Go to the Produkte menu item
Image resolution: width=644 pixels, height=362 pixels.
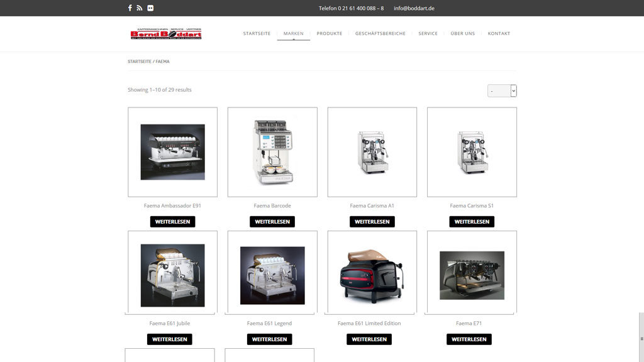click(x=329, y=33)
